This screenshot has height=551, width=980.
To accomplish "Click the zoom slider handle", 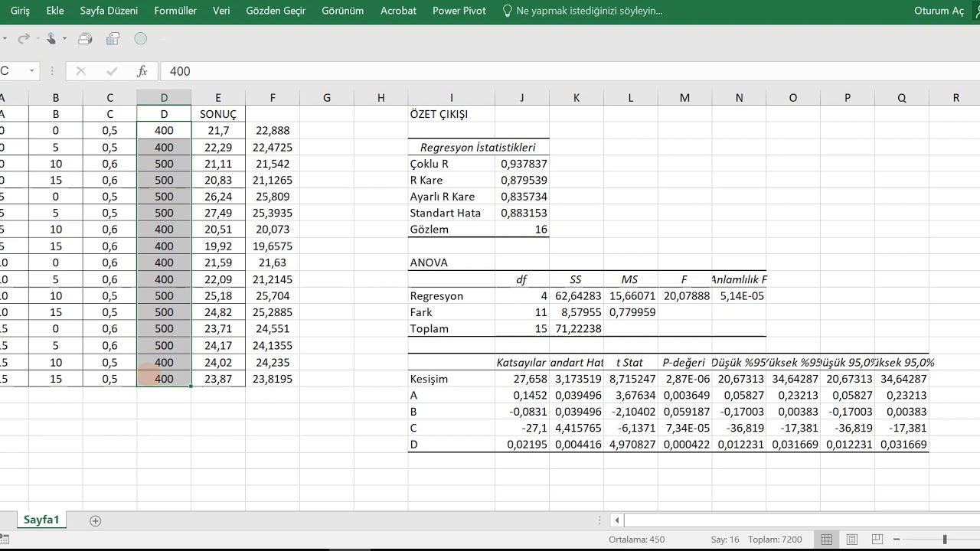I will [x=945, y=540].
